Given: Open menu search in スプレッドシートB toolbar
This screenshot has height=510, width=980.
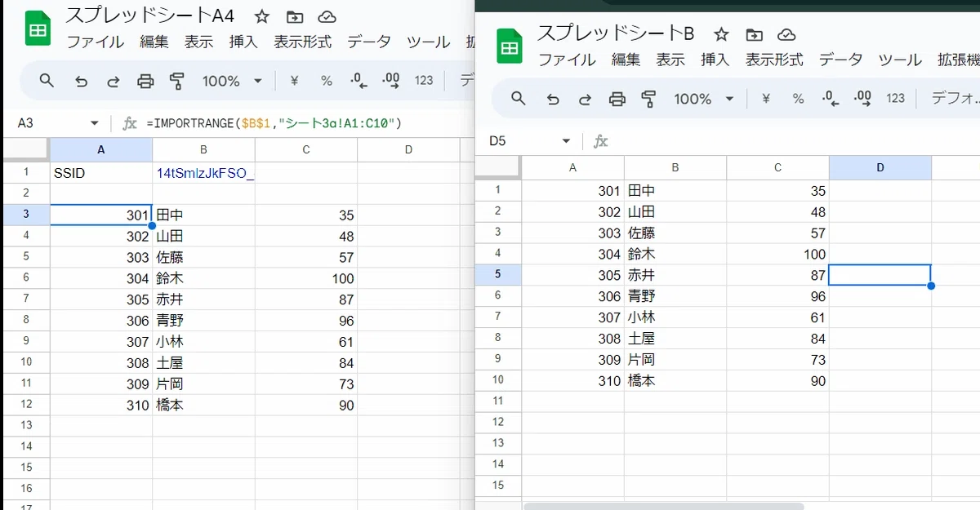Looking at the screenshot, I should coord(518,99).
